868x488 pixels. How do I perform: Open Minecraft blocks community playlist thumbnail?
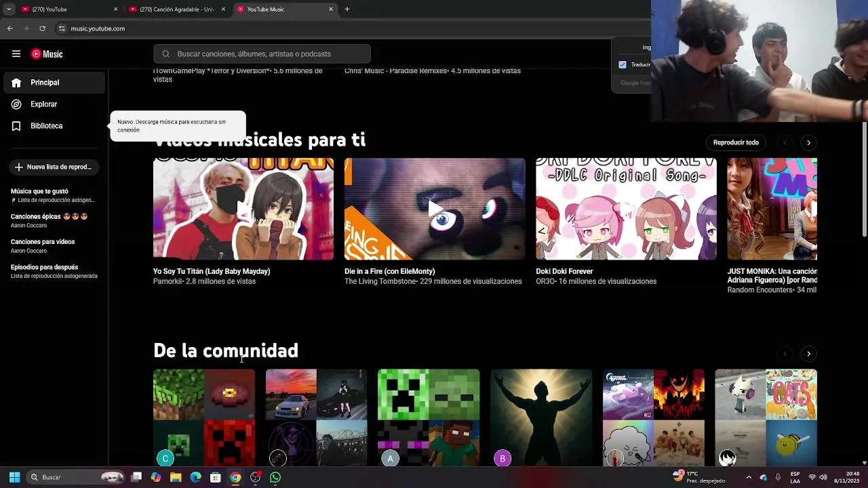click(204, 418)
